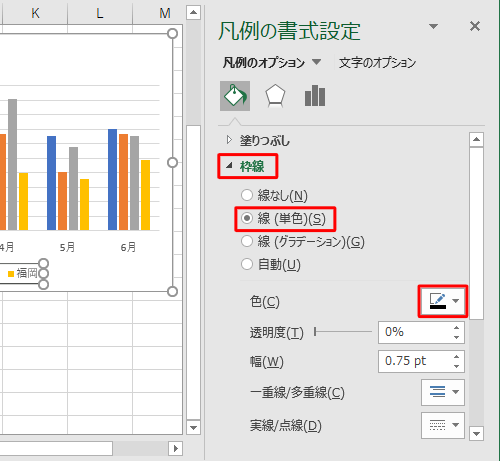The image size is (500, 461).
Task: Select column L header
Action: click(x=100, y=13)
